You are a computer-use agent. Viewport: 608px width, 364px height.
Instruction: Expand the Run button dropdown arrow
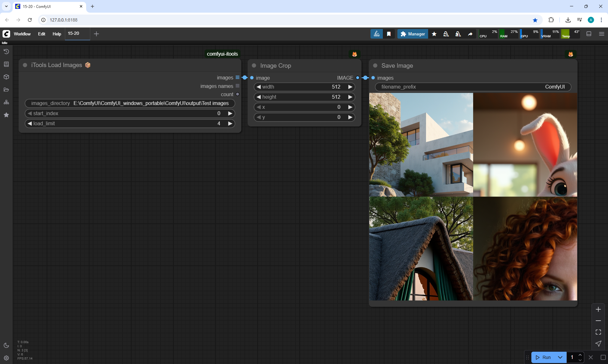point(560,357)
